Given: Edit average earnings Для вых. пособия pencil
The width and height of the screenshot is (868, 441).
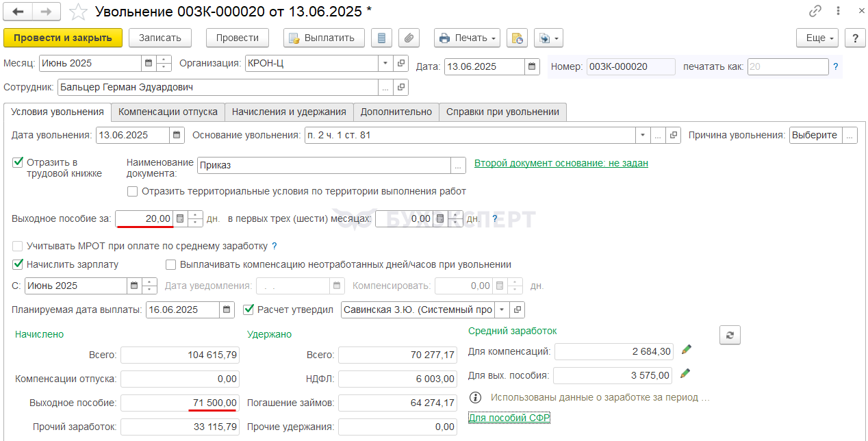Looking at the screenshot, I should click(686, 374).
